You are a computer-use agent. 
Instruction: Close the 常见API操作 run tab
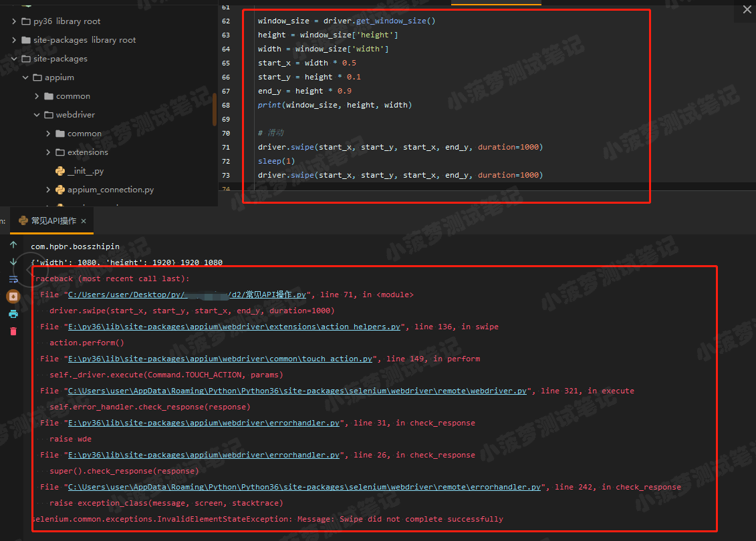pyautogui.click(x=84, y=221)
